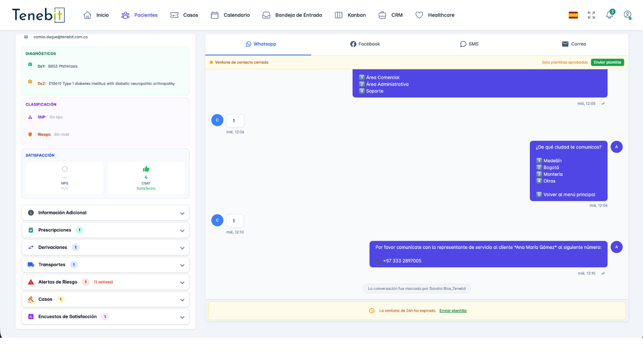Image resolution: width=643 pixels, height=364 pixels.
Task: Expand the Prescripciones section
Action: 106,230
